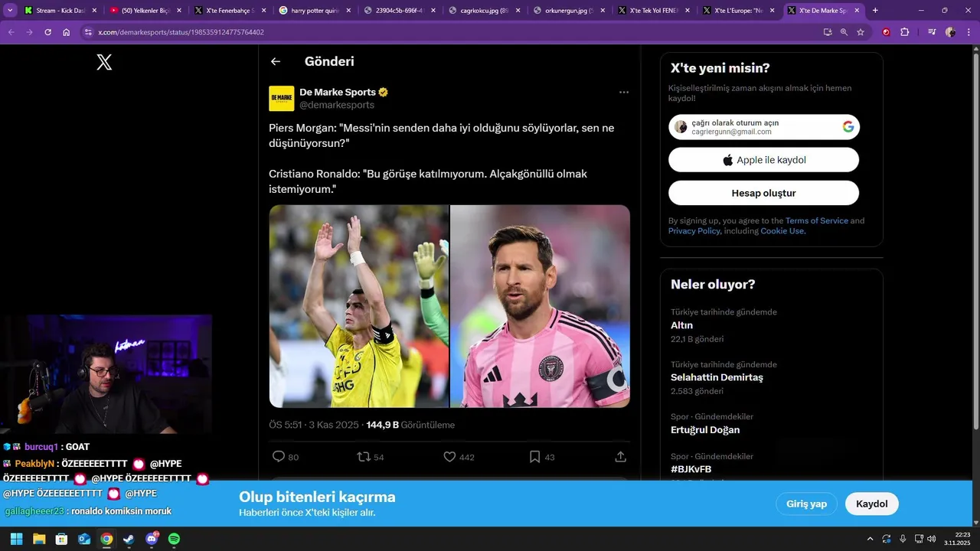980x551 pixels.
Task: Open the Chrome extensions puzzle icon
Action: pos(905,32)
